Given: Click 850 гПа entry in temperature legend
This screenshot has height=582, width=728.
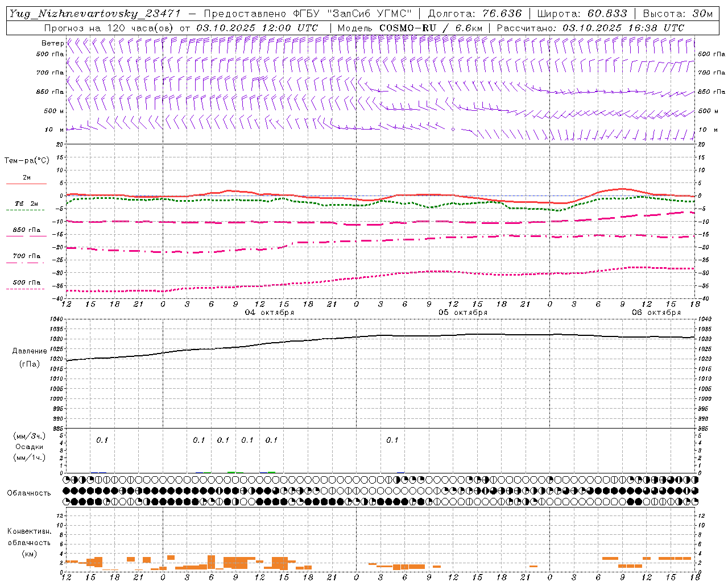Looking at the screenshot, I should [x=26, y=230].
